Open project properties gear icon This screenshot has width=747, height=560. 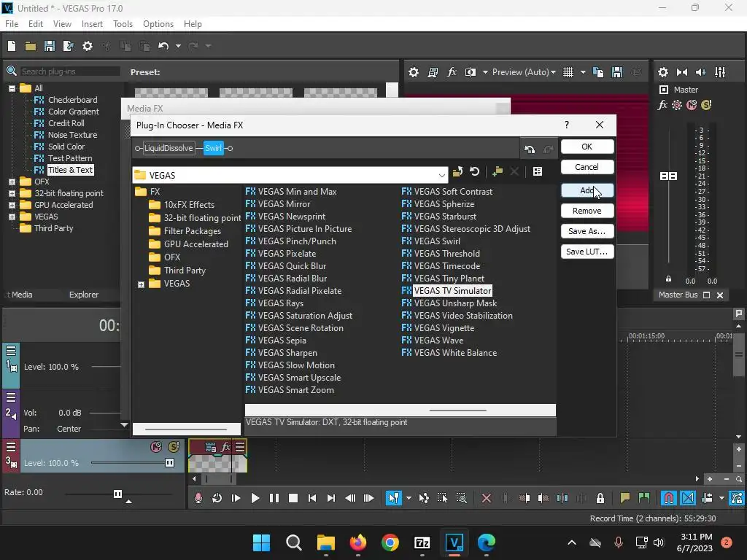point(88,46)
